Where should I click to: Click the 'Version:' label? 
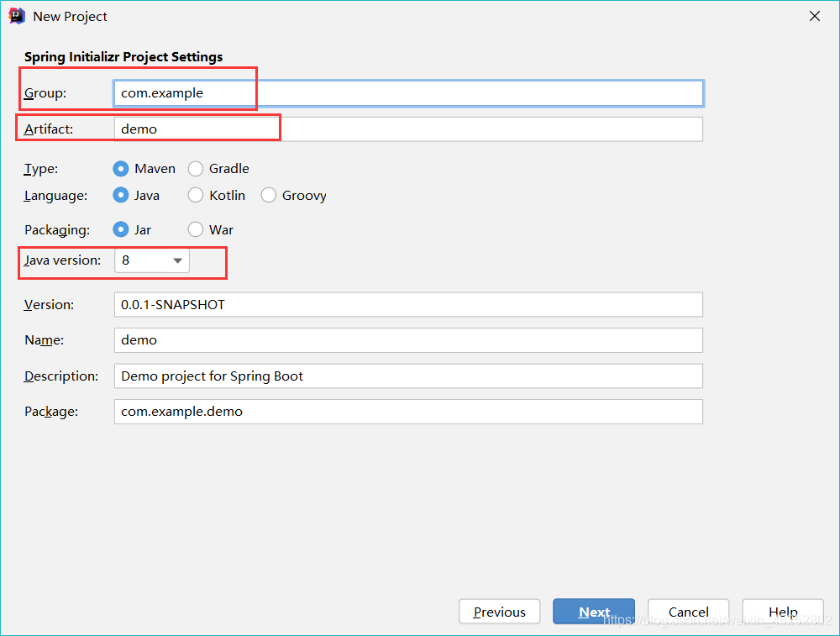pos(50,304)
